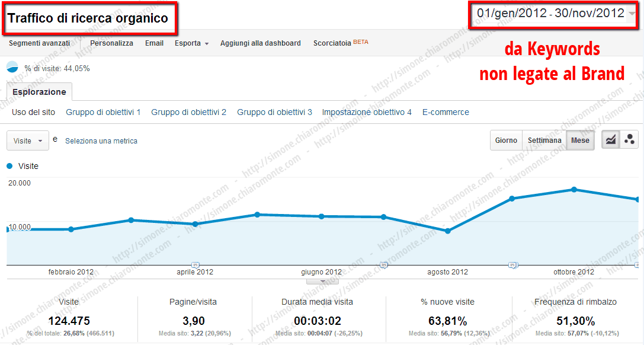Open annotation marker near settembre on axis
644x345 pixels.
pyautogui.click(x=512, y=266)
